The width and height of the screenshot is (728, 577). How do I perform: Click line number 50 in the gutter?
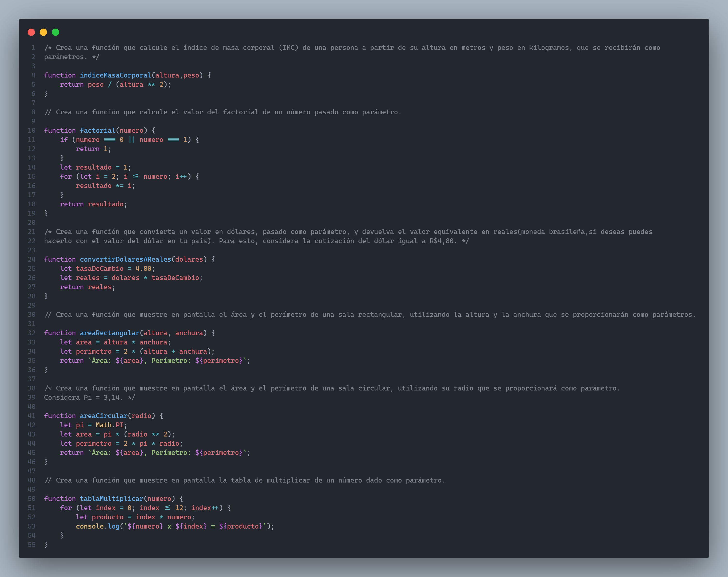coord(32,499)
